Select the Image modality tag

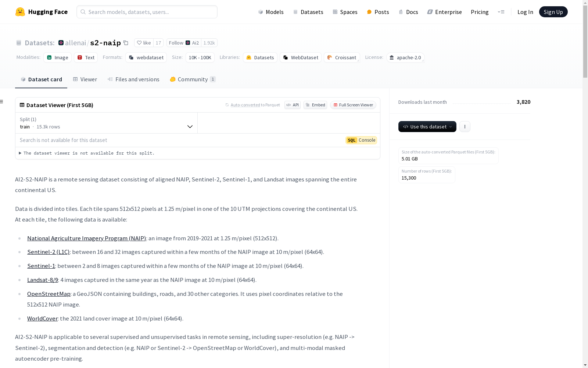(57, 57)
